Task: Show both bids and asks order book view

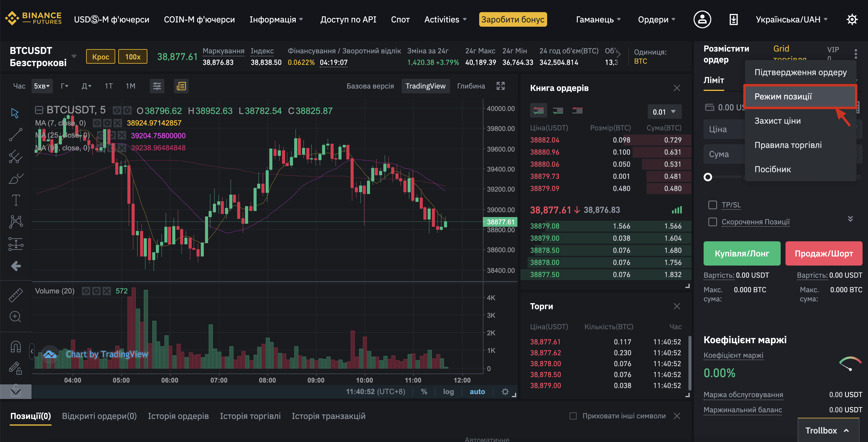Action: pos(538,110)
